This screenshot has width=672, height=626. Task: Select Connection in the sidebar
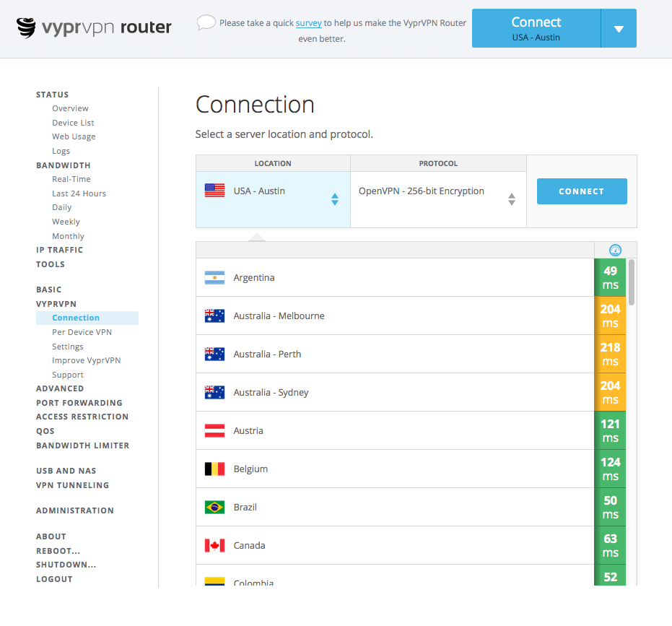coord(87,318)
